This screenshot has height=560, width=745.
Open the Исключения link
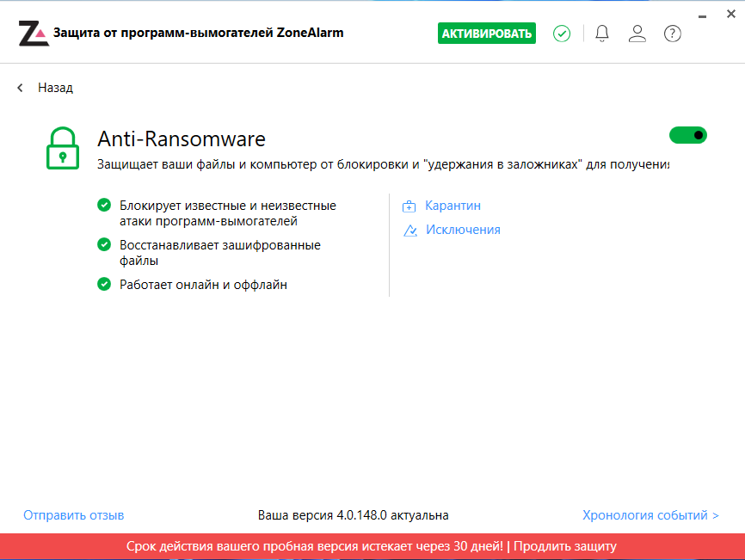pos(463,230)
